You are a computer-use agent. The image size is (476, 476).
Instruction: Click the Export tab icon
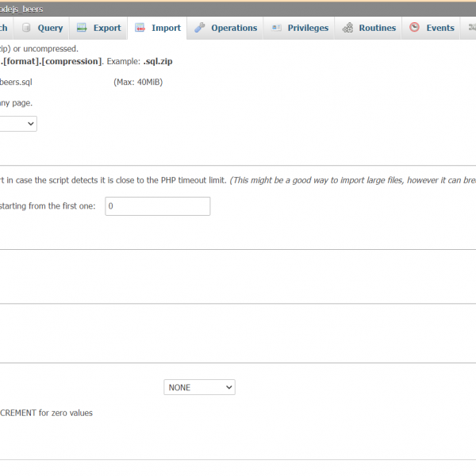82,28
